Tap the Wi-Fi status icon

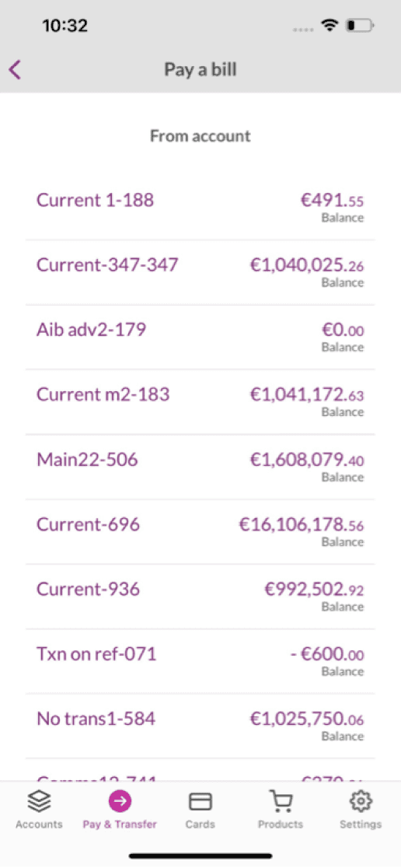[x=330, y=26]
